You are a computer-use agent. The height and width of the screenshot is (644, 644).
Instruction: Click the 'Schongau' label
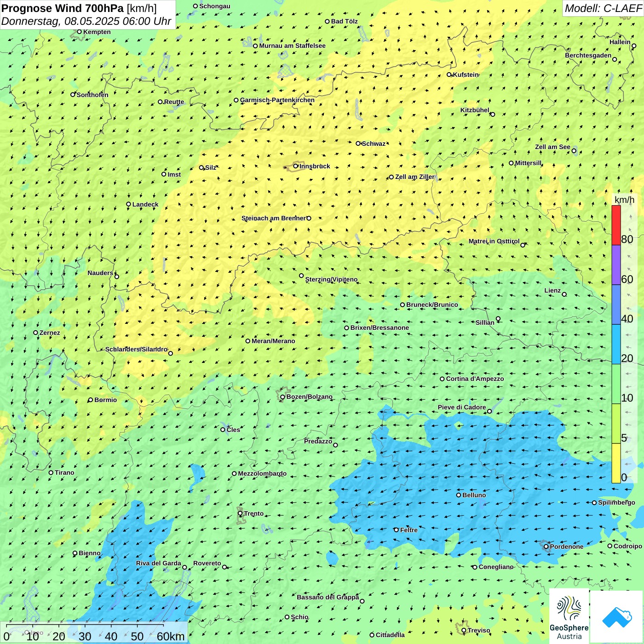coord(215,6)
